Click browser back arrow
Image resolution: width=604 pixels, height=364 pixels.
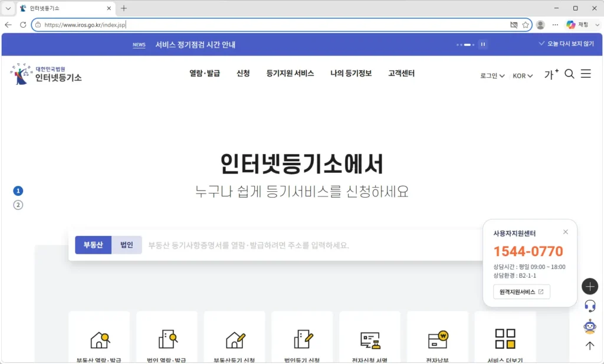tap(8, 25)
